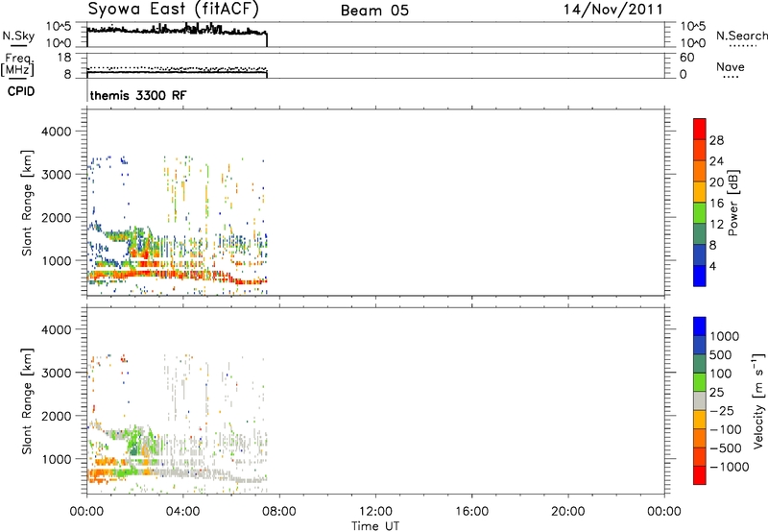Click the velocity panel 'Slant Range [km]' label

27,401
